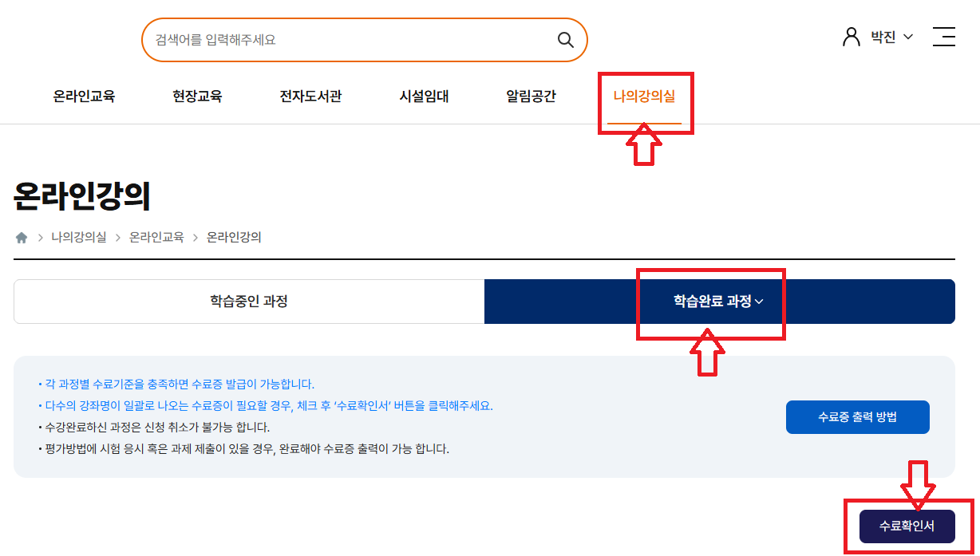Click the home icon in the breadcrumb
Image resolution: width=980 pixels, height=556 pixels.
(x=22, y=237)
